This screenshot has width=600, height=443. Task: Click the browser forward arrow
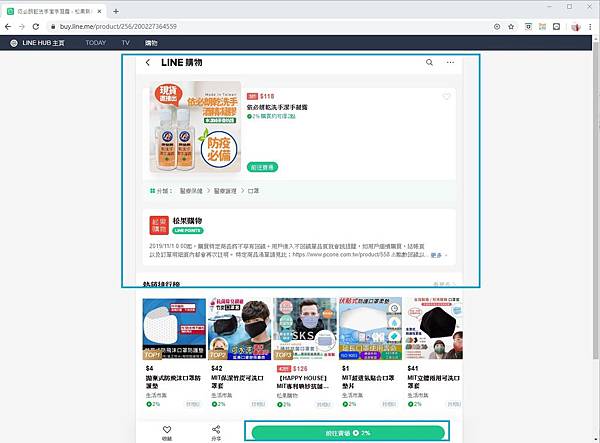pos(22,26)
